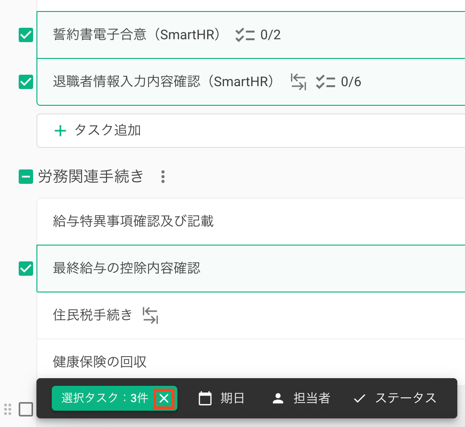Viewport: 465px width, 427px height.
Task: Click the 0/2 subtask count
Action: click(x=270, y=35)
